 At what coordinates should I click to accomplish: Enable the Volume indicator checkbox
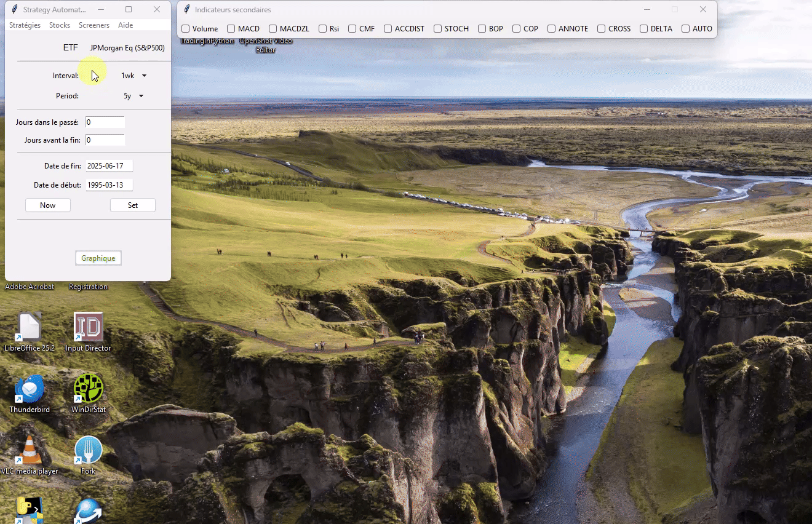(x=185, y=29)
